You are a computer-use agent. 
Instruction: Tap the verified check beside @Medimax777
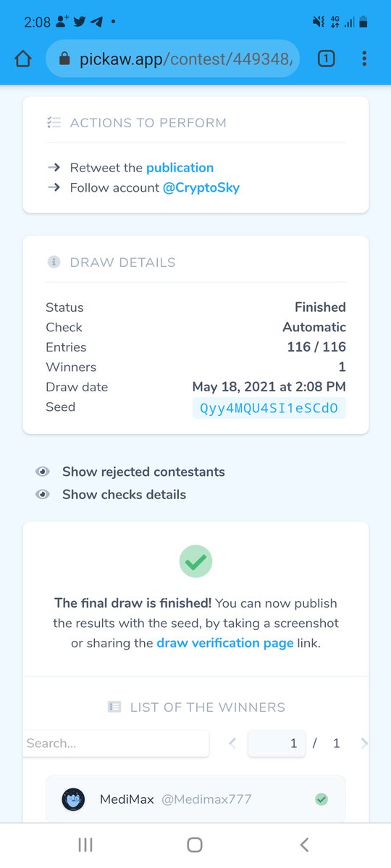[x=321, y=799]
